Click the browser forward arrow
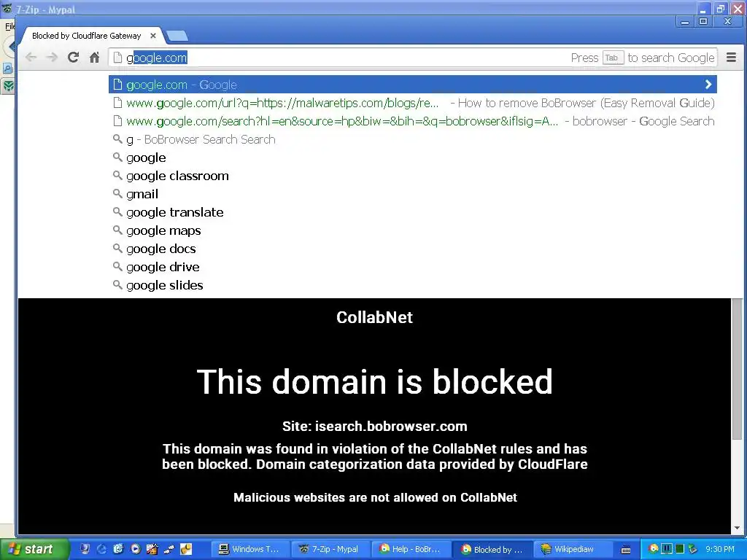 52,58
